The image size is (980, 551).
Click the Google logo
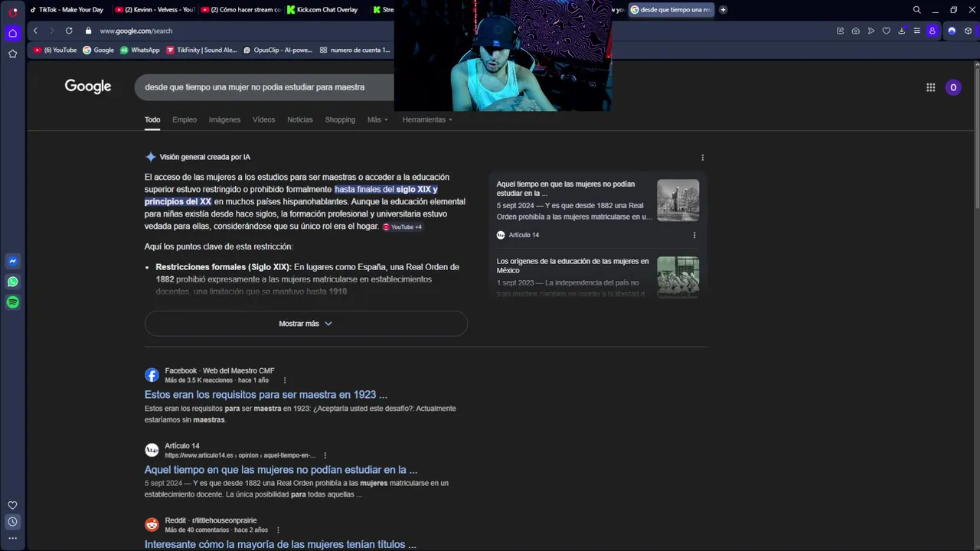(88, 86)
